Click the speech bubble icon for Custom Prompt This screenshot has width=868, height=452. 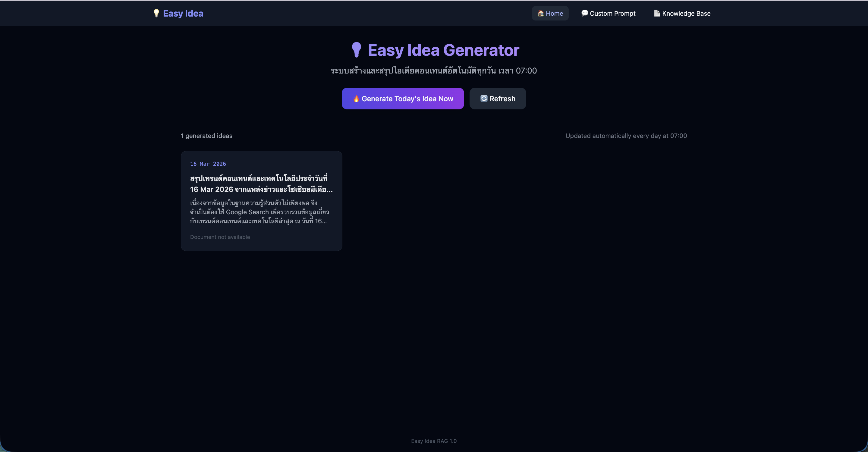point(585,13)
